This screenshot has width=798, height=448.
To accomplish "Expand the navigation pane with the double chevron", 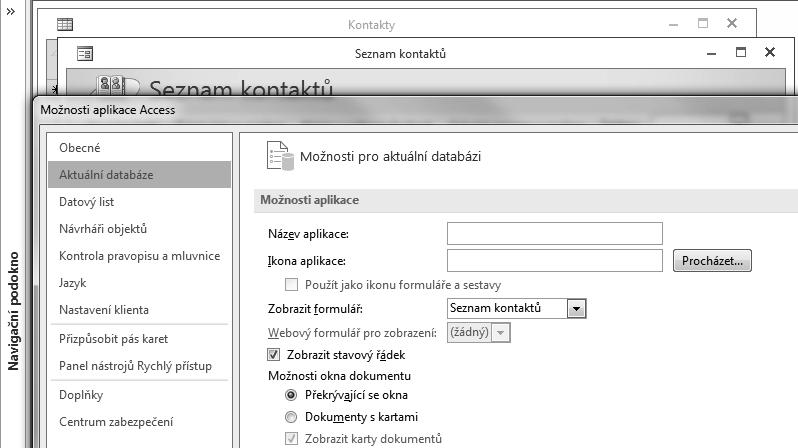I will coord(11,12).
